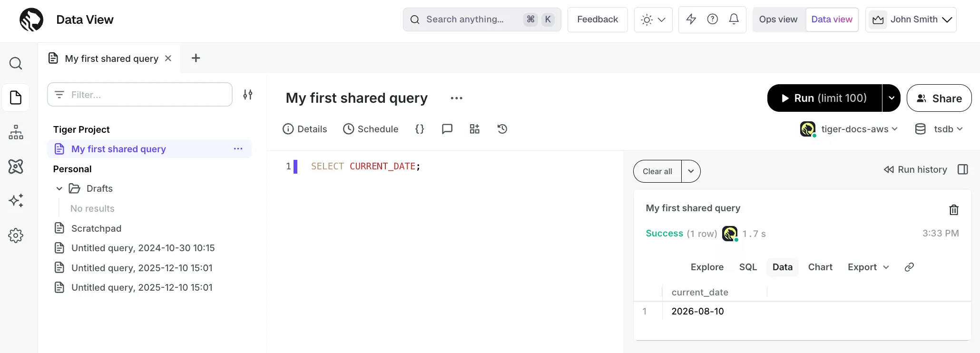
Task: Click the Filter input field
Action: [140, 94]
